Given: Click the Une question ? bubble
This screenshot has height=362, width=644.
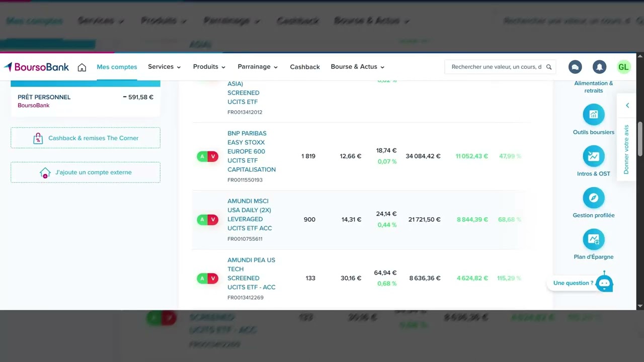Looking at the screenshot, I should coord(573,283).
